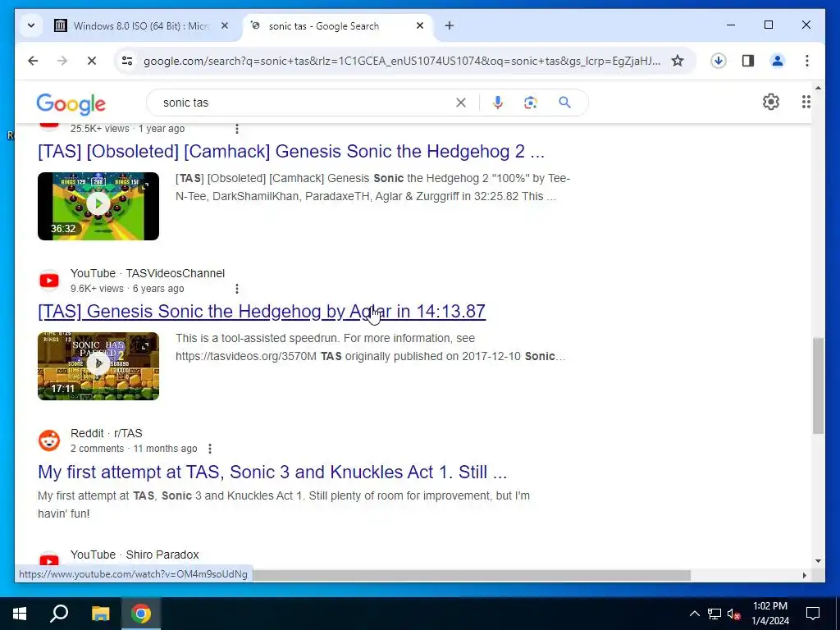Screen dimensions: 840x630
Task: Open Google quick settings gear
Action: click(x=771, y=102)
